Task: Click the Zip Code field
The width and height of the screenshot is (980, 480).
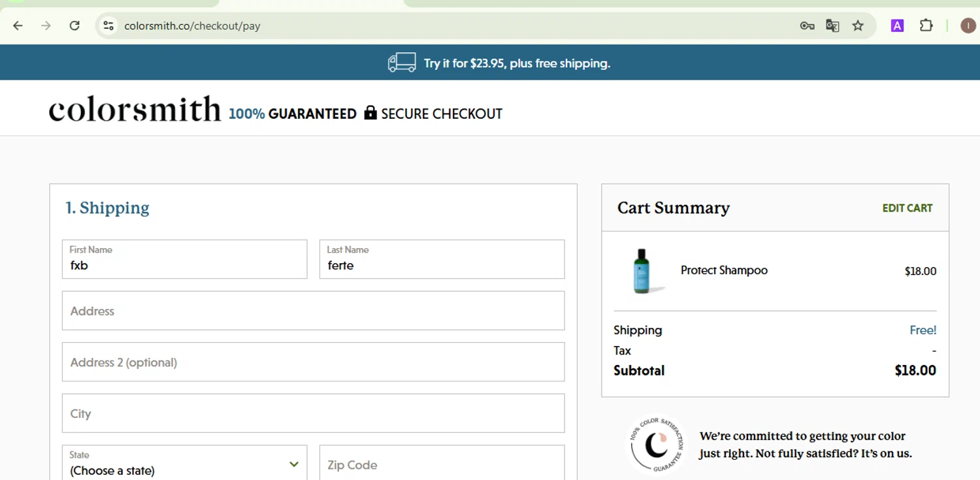Action: click(442, 463)
